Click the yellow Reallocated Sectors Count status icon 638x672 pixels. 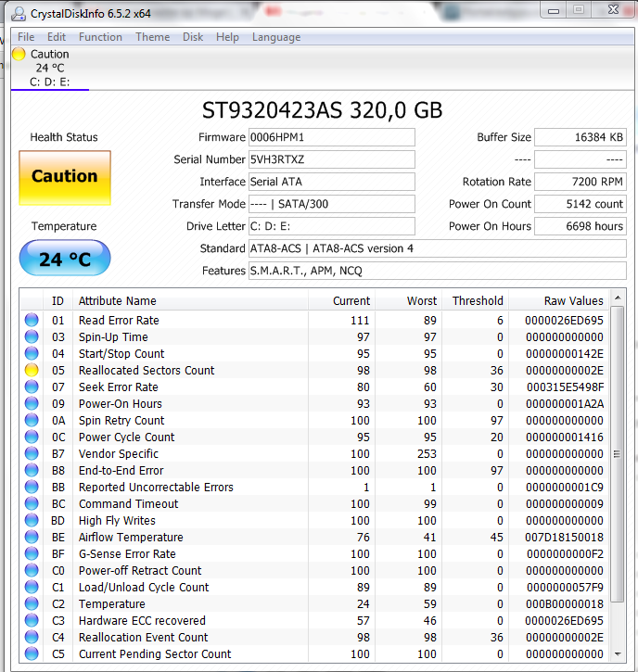32,371
